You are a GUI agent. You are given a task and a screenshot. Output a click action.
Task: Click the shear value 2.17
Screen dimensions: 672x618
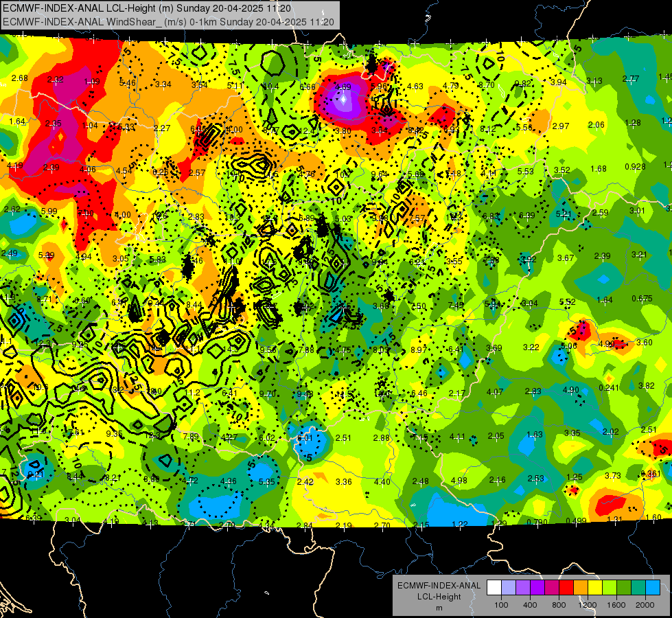pyautogui.click(x=457, y=393)
